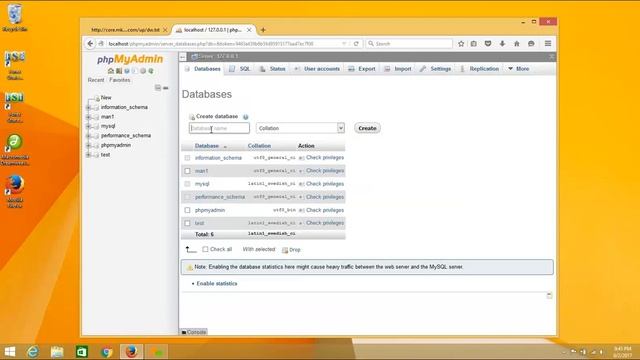Tick checkbox for mysql database
The width and height of the screenshot is (640, 360).
pyautogui.click(x=187, y=184)
